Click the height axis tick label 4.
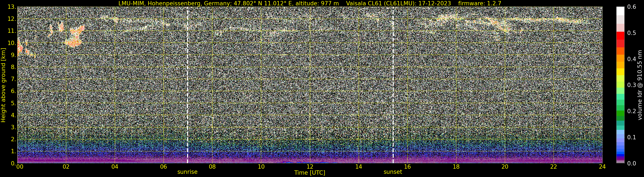The width and height of the screenshot is (644, 177). point(13,115)
